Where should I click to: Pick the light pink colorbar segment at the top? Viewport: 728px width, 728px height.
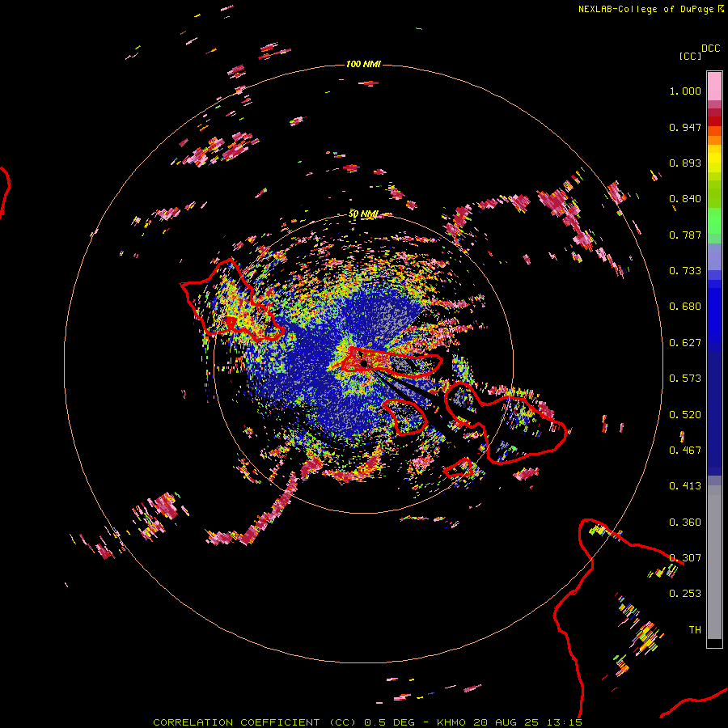714,87
